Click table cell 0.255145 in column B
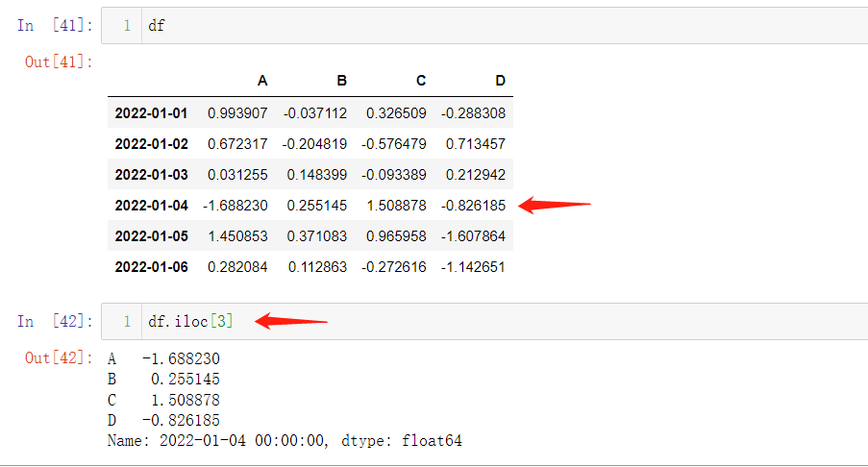This screenshot has height=467, width=868. pos(316,206)
